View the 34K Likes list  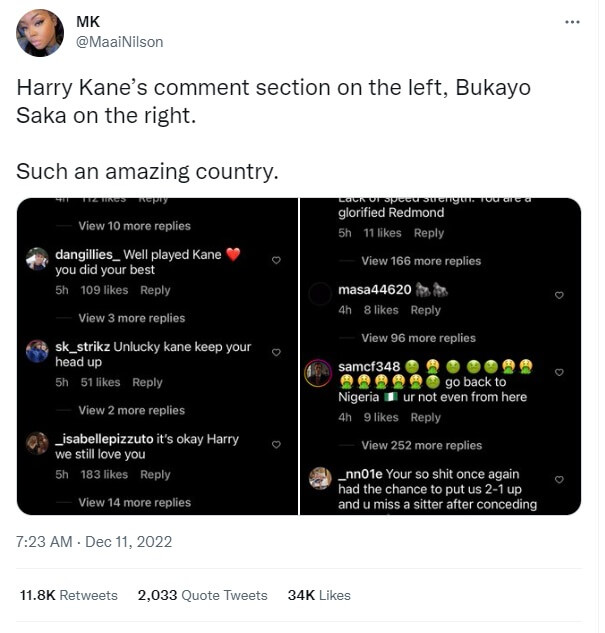pos(319,595)
